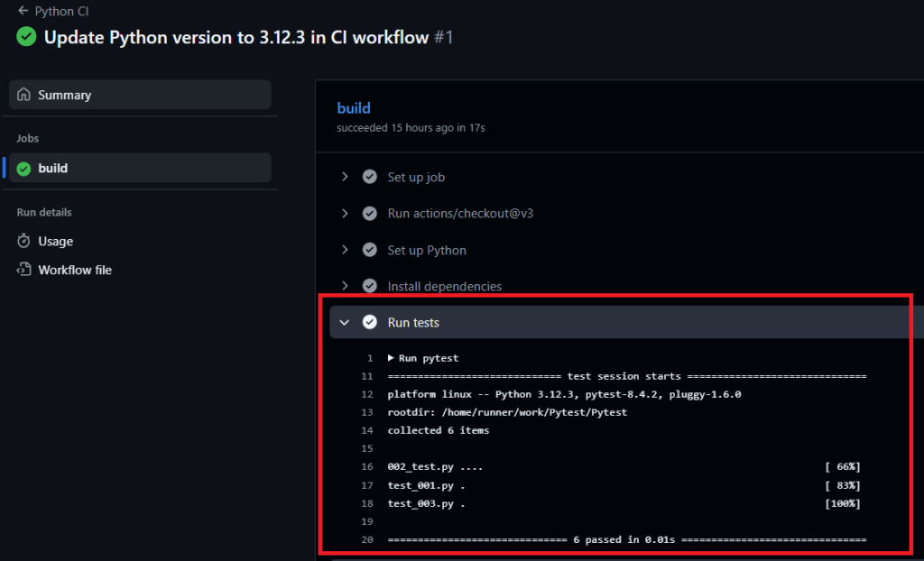
Task: Select the build job in sidebar
Action: 52,168
